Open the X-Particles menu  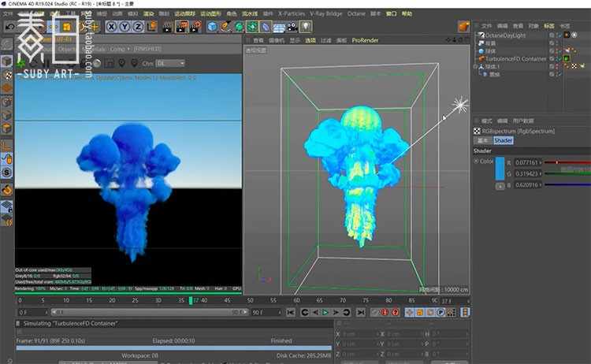pyautogui.click(x=292, y=14)
